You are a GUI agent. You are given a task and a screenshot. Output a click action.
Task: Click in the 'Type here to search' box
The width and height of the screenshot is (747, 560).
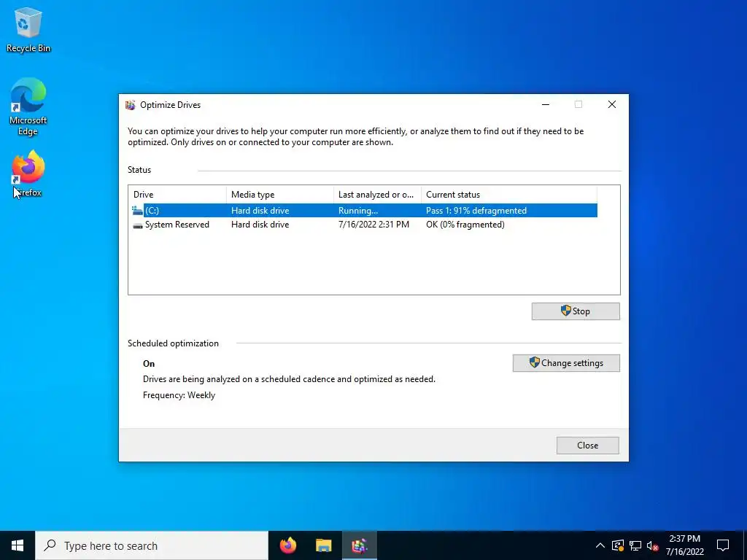point(152,545)
